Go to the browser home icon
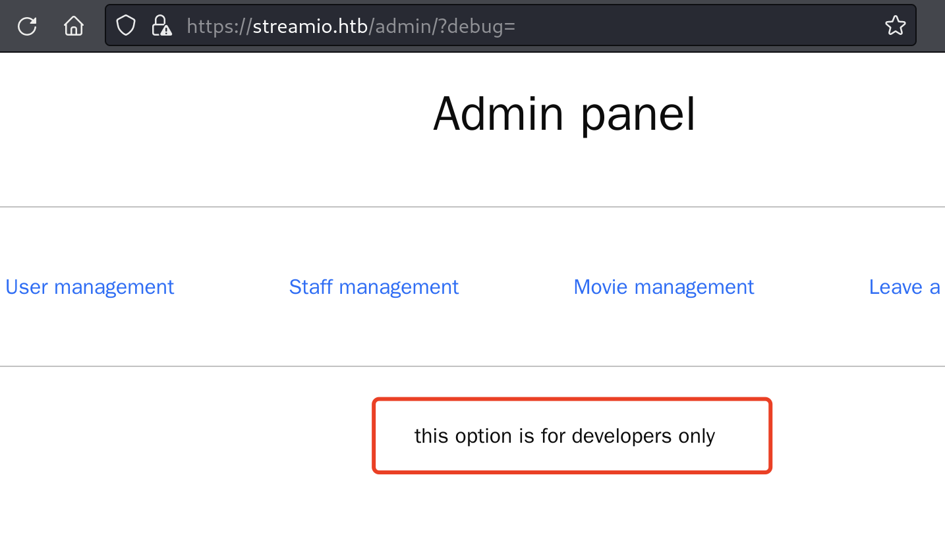The height and width of the screenshot is (560, 945). (x=74, y=26)
